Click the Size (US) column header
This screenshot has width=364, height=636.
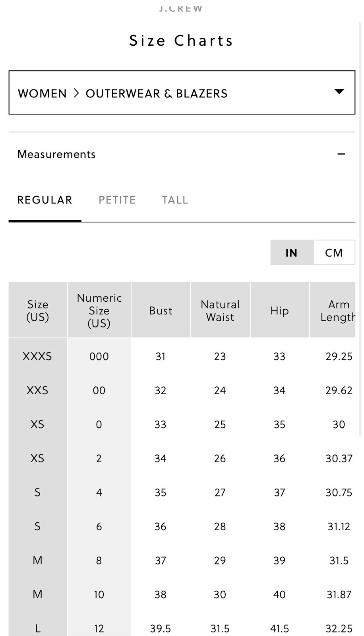point(38,310)
